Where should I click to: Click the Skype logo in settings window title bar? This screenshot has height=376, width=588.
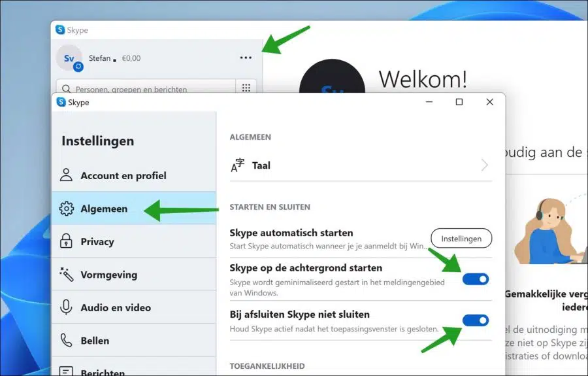coord(61,102)
